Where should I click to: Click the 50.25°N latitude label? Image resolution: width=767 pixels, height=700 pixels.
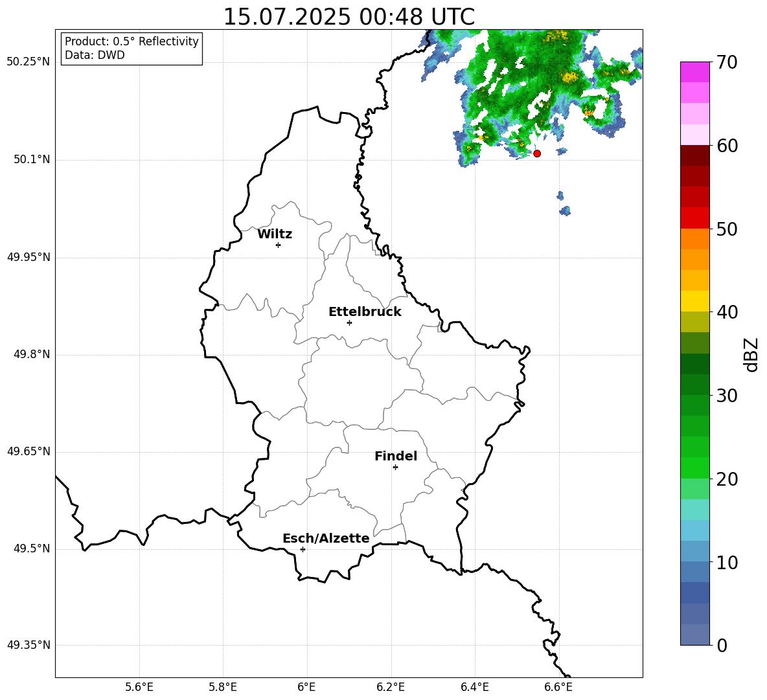coord(29,62)
